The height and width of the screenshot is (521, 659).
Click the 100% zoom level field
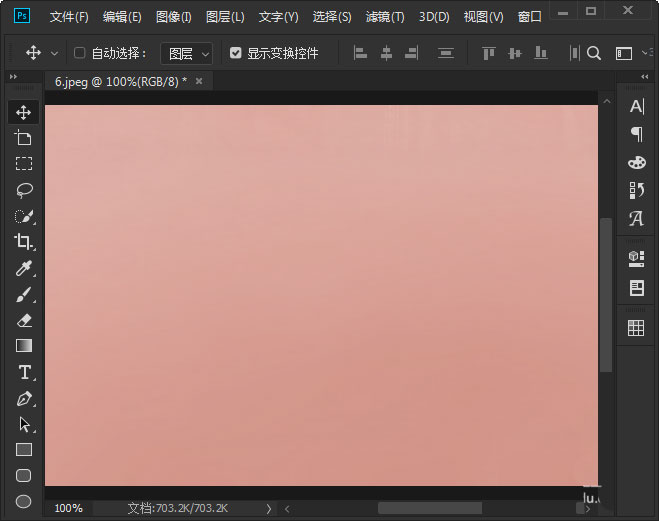coord(68,508)
